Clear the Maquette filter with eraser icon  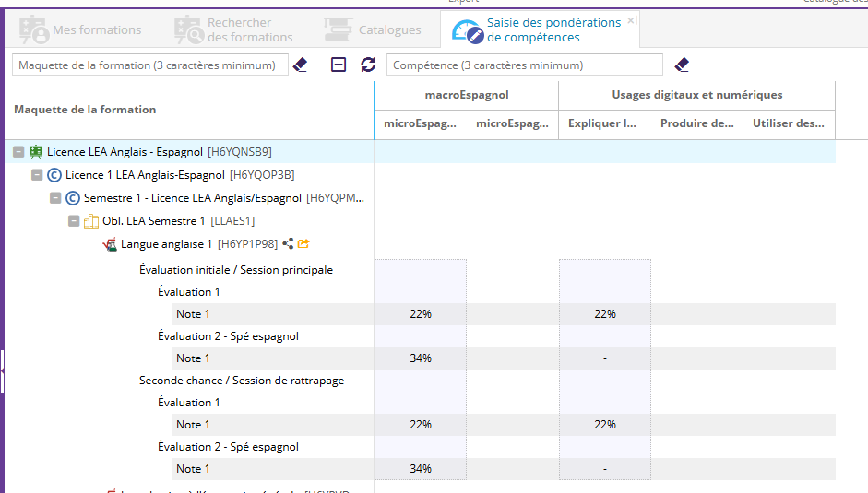[300, 65]
